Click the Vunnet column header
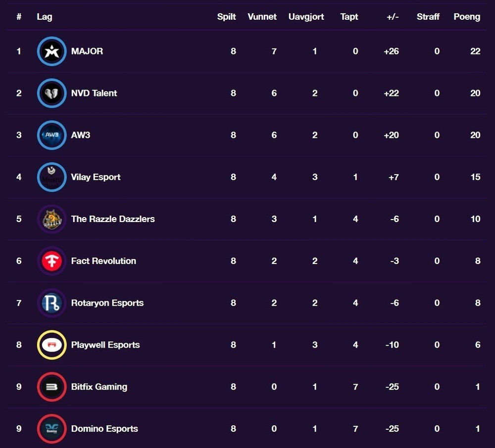495x448 pixels. click(x=262, y=17)
